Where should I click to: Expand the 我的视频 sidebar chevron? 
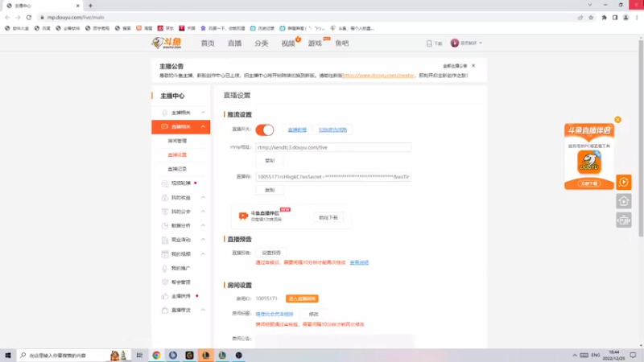(x=203, y=254)
